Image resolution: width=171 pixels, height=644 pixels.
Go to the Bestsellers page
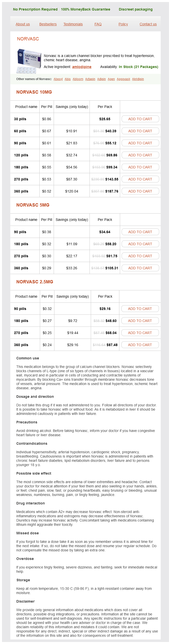click(48, 24)
